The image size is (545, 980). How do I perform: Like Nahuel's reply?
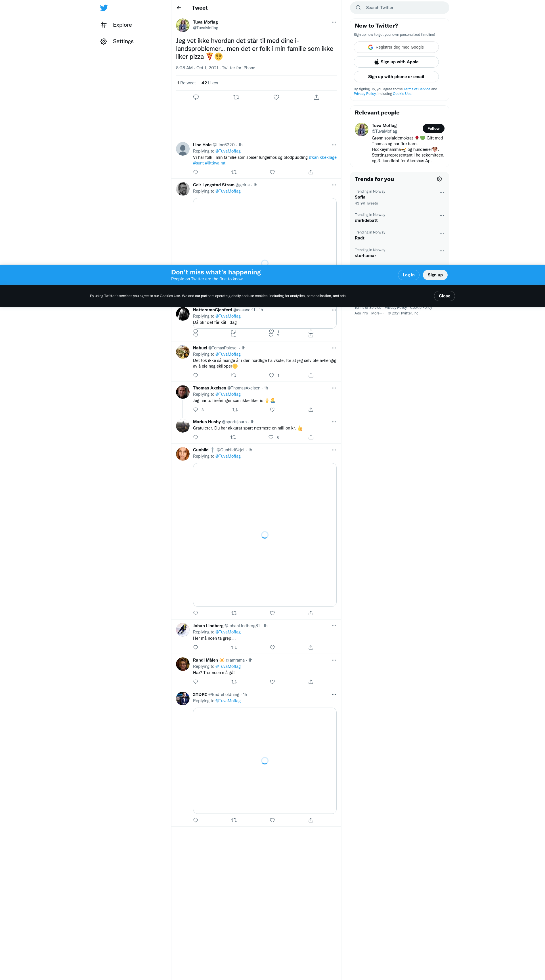(272, 376)
